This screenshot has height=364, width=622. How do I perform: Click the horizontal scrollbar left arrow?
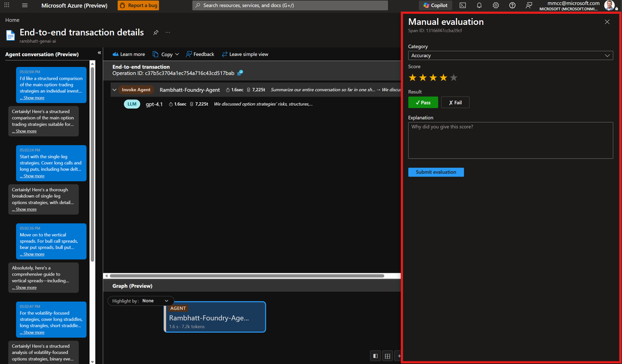(x=106, y=276)
